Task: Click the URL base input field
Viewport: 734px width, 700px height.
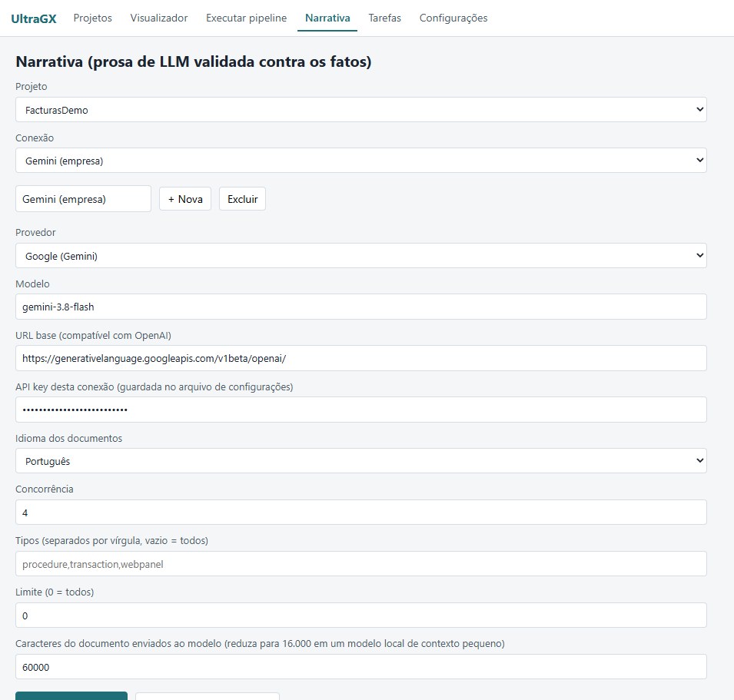Action: coord(361,358)
